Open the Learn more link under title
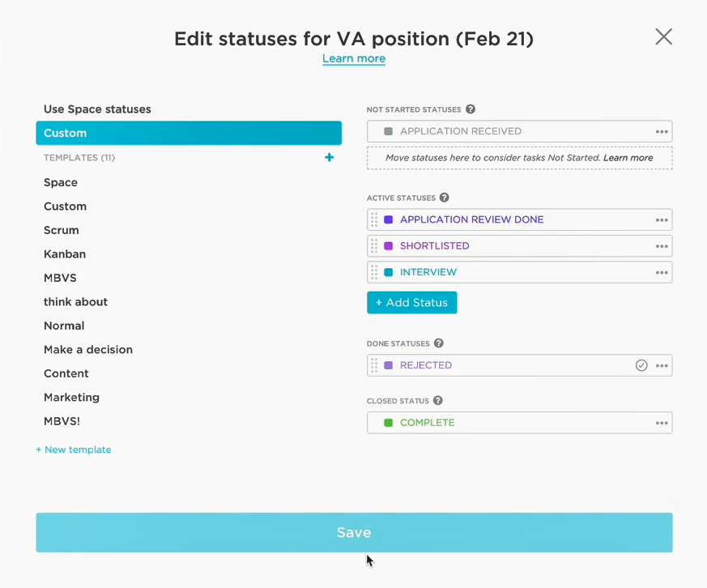This screenshot has width=707, height=588. coord(354,58)
